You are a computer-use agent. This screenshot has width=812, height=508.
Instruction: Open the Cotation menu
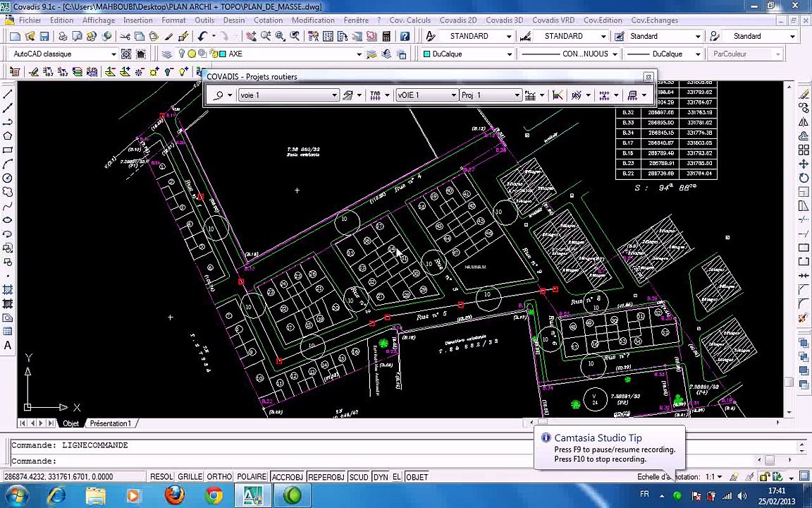pos(269,20)
